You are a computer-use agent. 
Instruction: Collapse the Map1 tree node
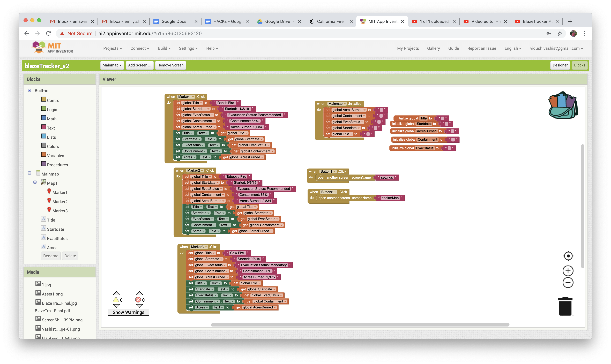(x=35, y=182)
